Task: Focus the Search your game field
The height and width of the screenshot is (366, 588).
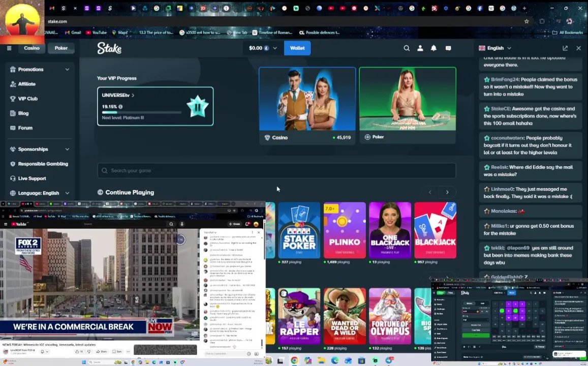Action: 277,170
